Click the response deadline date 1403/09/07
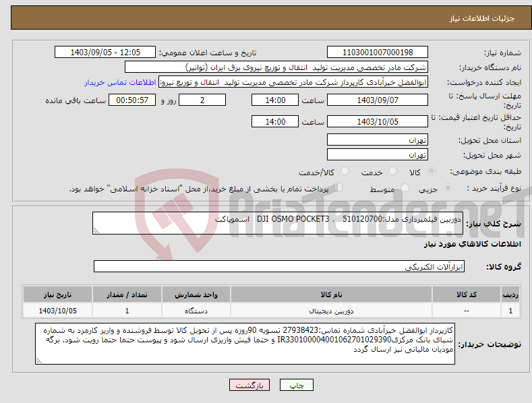Screen dimensions: 532x403 [x=378, y=100]
